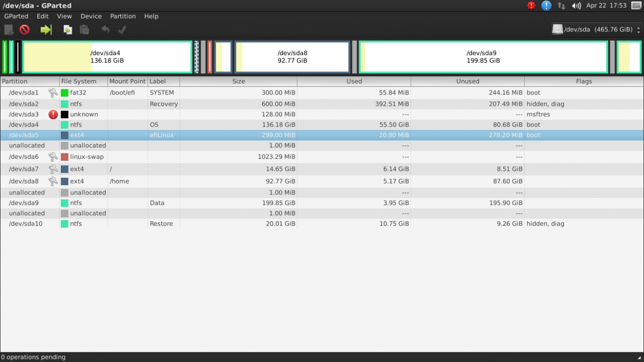Select the /dev/sda7 partition row

(322, 169)
